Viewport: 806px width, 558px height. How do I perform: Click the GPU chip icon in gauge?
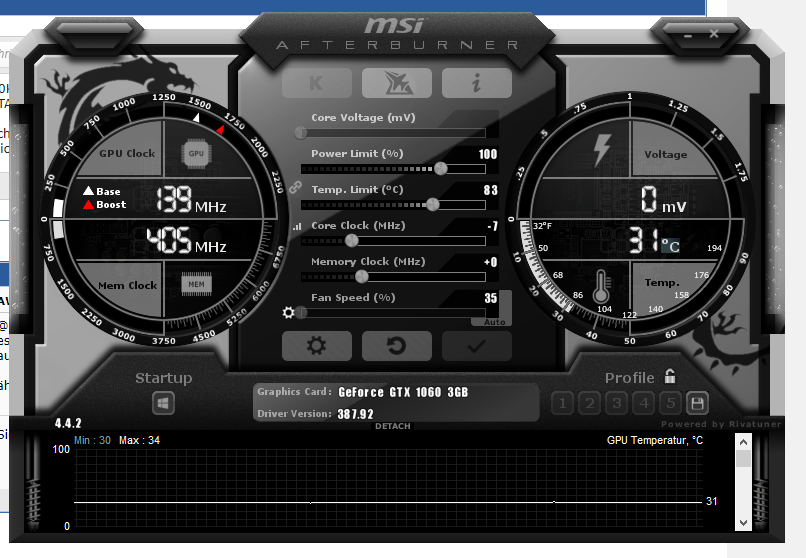coord(196,153)
